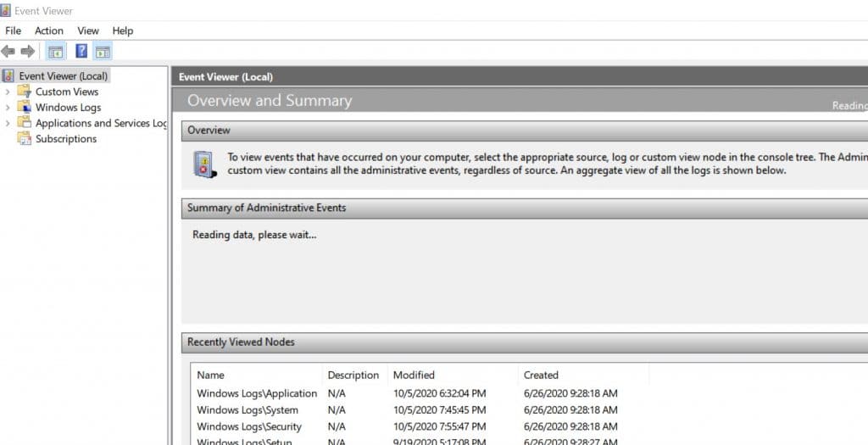Image resolution: width=868 pixels, height=445 pixels.
Task: Click the Subscriptions icon in the tree
Action: [x=24, y=139]
